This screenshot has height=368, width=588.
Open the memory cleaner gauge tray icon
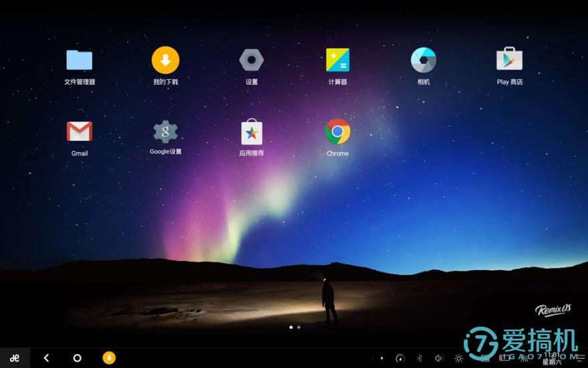click(x=400, y=358)
